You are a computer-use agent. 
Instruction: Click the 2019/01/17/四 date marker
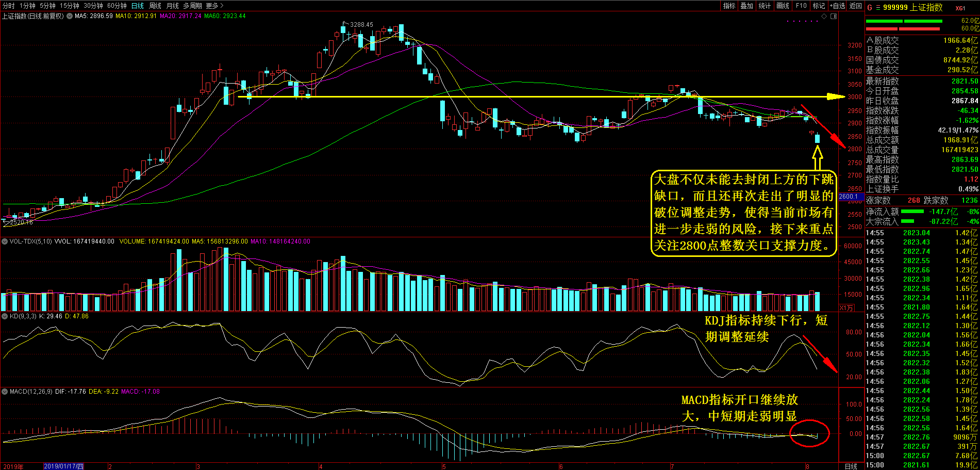click(63, 466)
